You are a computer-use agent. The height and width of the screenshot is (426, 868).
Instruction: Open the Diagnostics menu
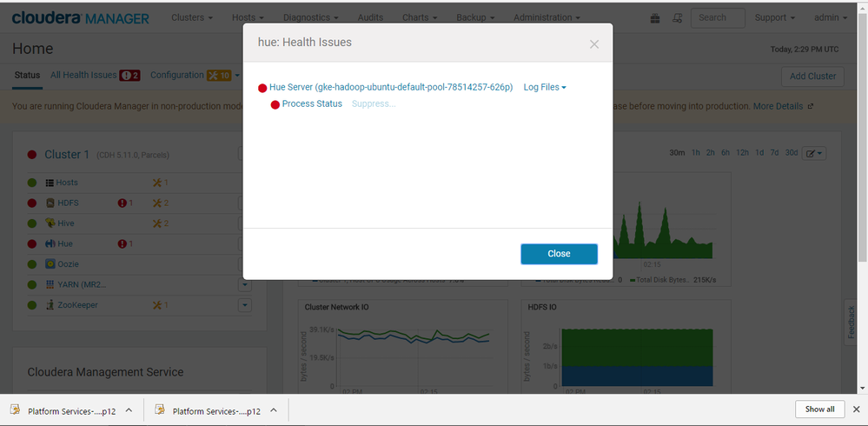(309, 17)
